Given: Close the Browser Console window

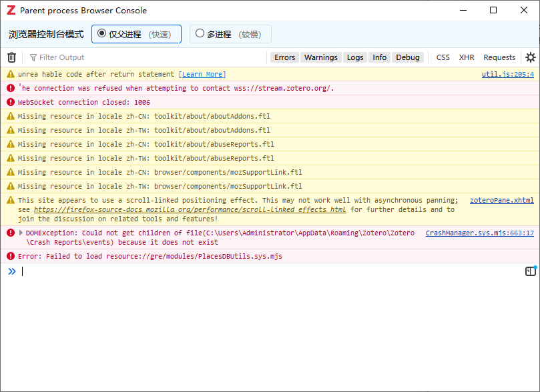Looking at the screenshot, I should pos(524,10).
